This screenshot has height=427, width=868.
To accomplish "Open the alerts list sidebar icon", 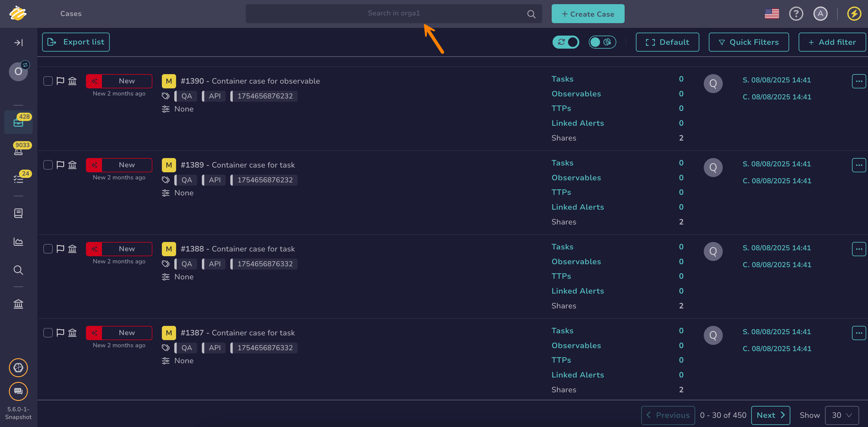I will (x=18, y=151).
